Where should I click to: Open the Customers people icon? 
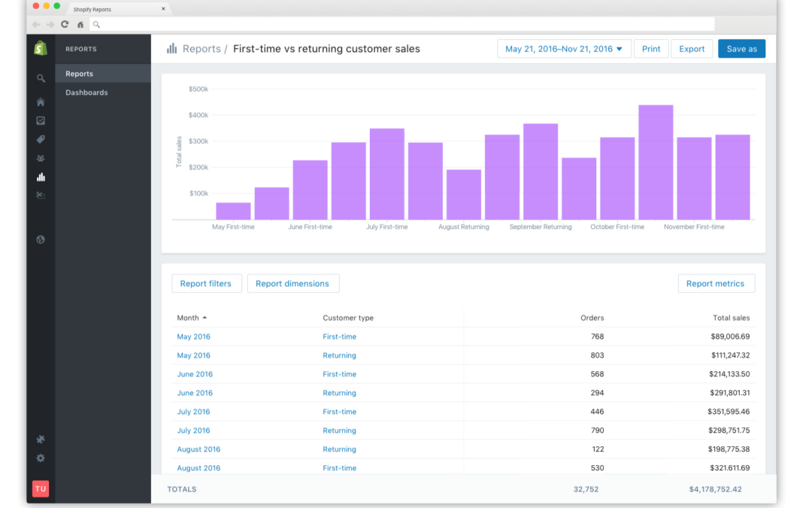coord(41,158)
